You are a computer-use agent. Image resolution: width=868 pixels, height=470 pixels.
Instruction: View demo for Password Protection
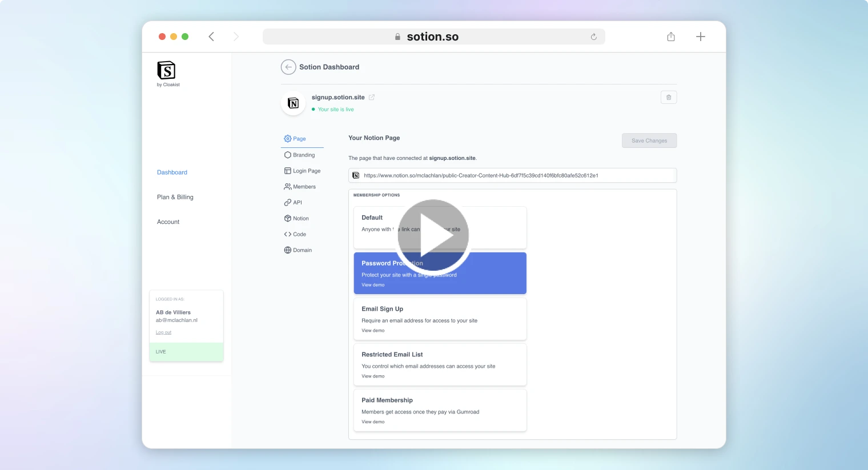373,285
